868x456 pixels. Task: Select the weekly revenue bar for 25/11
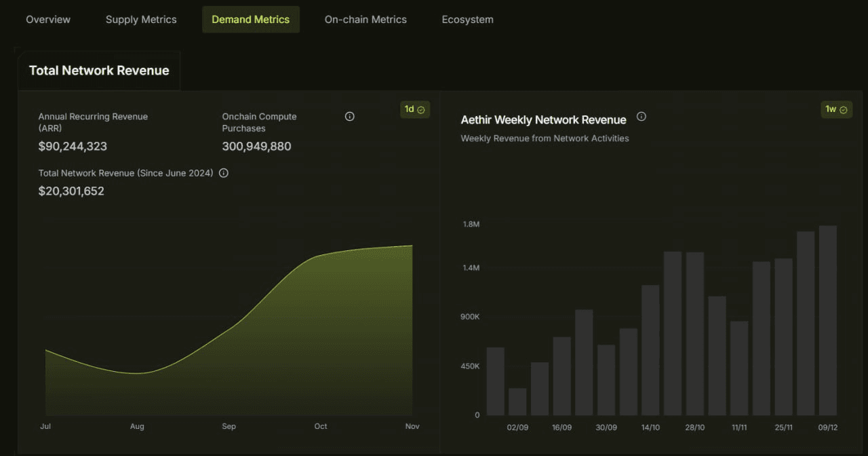click(783, 337)
